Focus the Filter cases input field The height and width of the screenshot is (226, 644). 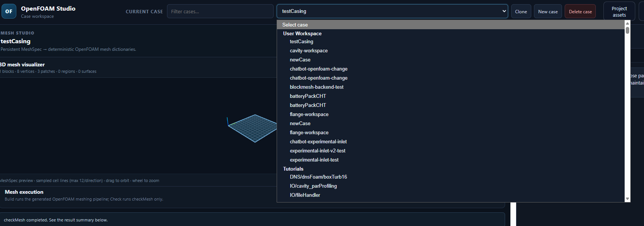click(220, 11)
